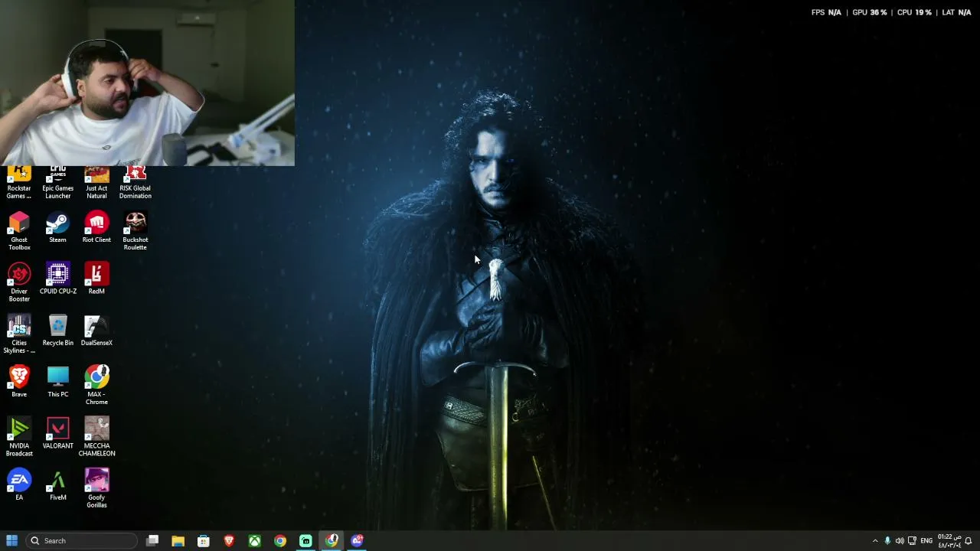Select the NVIDIA Broadcast desktop icon
Screen dimensions: 980x551
click(19, 436)
